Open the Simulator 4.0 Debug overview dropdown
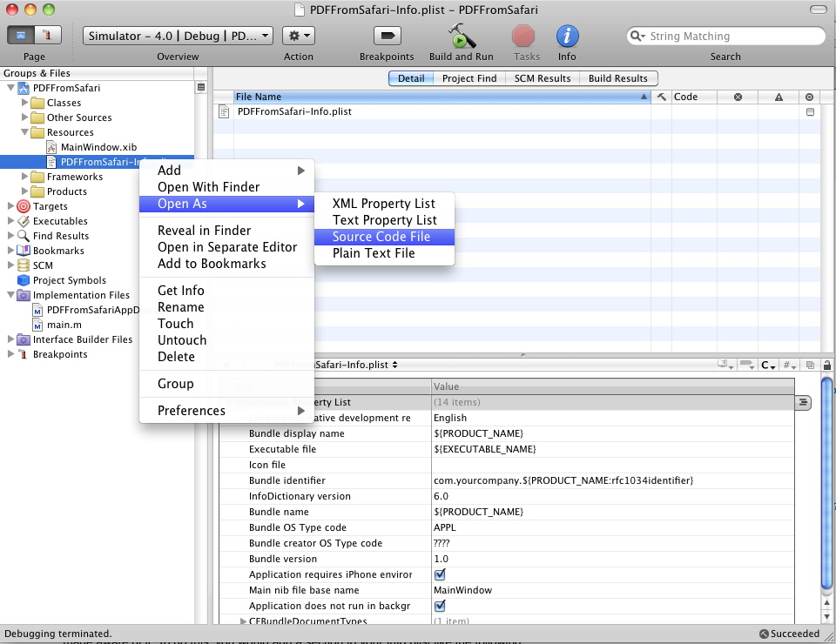Image resolution: width=836 pixels, height=644 pixels. coord(179,36)
